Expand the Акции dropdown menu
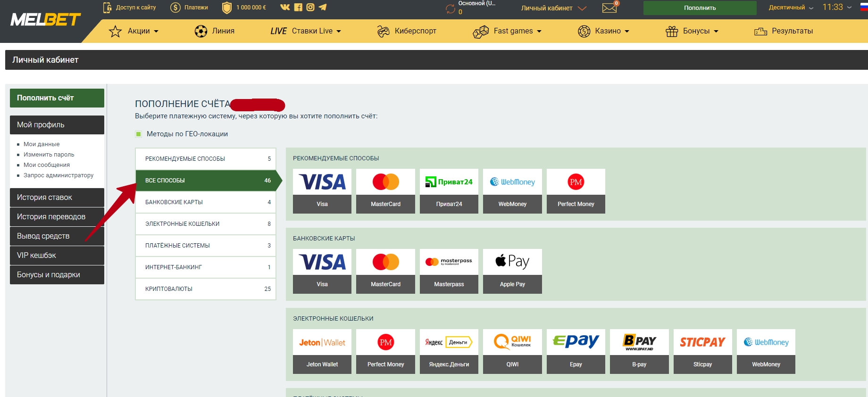The width and height of the screenshot is (868, 397). tap(134, 31)
